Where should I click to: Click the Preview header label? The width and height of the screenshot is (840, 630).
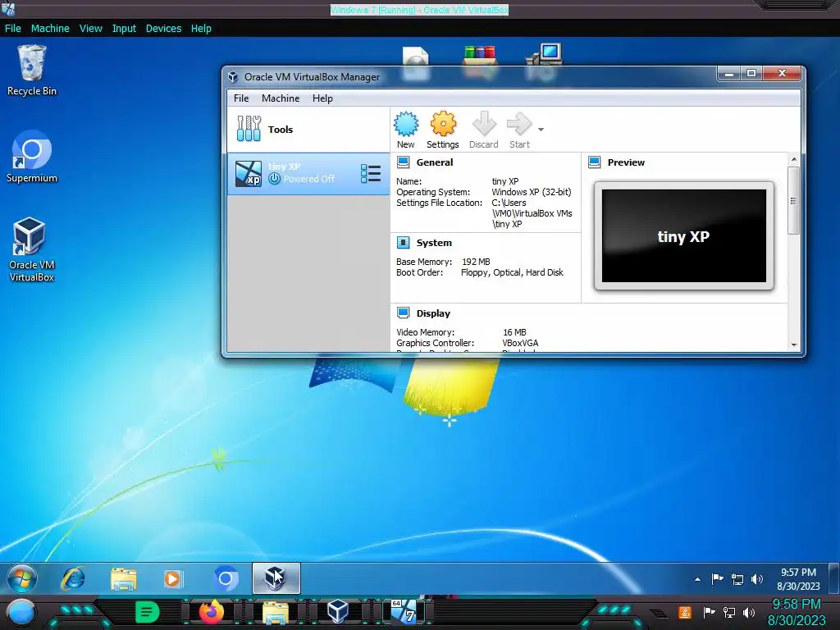pyautogui.click(x=626, y=162)
